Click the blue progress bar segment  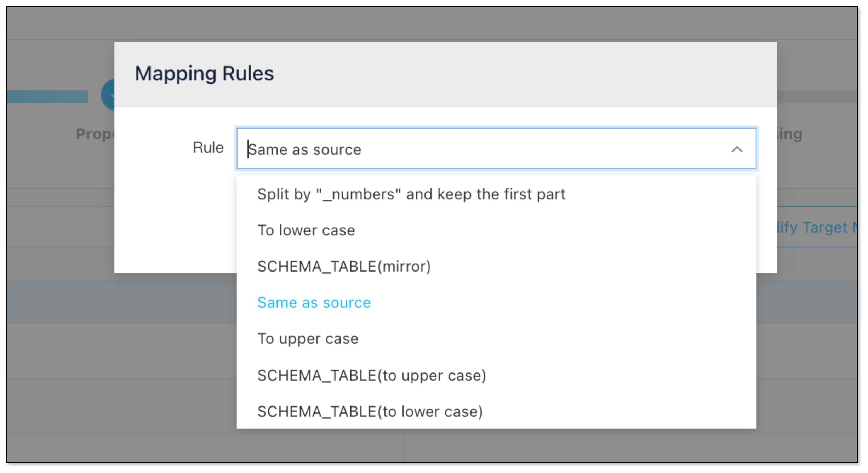pyautogui.click(x=47, y=96)
